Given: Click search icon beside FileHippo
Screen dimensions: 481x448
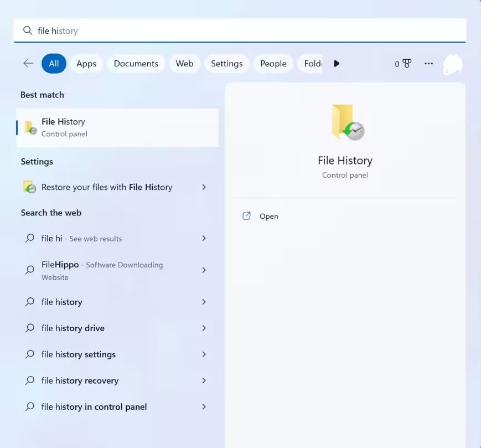Looking at the screenshot, I should click(30, 270).
